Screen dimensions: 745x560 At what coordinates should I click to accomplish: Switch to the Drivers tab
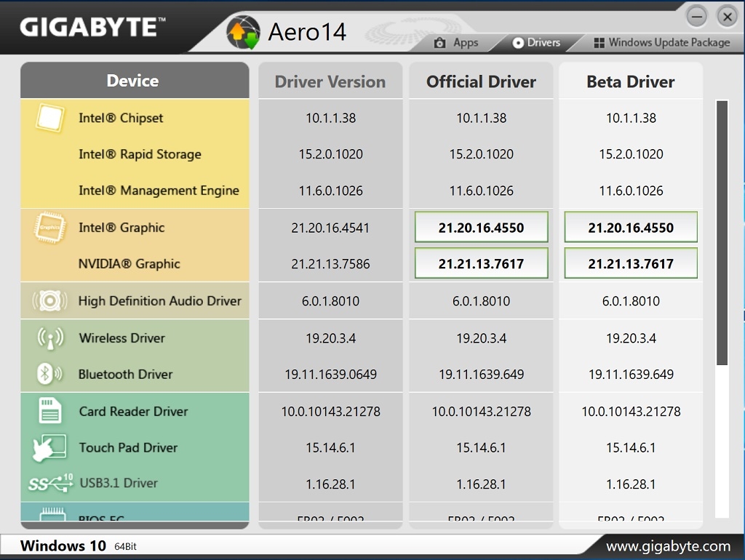click(536, 43)
